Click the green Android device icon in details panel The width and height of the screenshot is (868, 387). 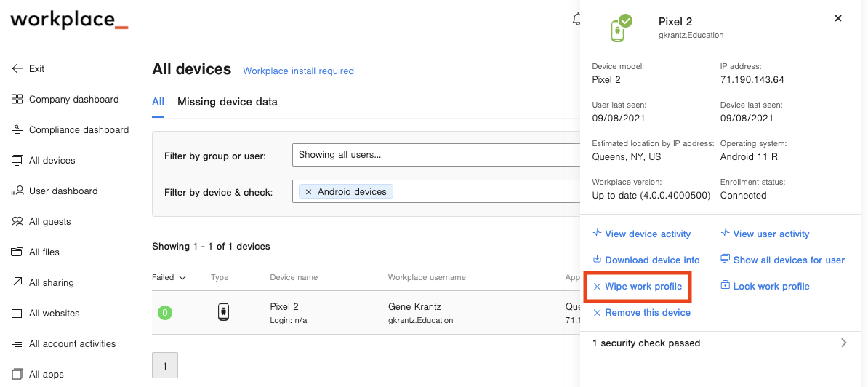click(620, 28)
